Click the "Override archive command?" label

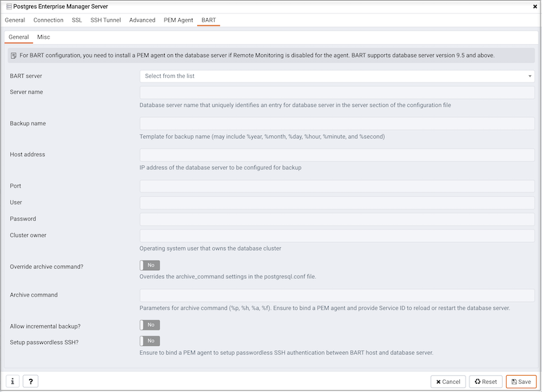tap(46, 267)
